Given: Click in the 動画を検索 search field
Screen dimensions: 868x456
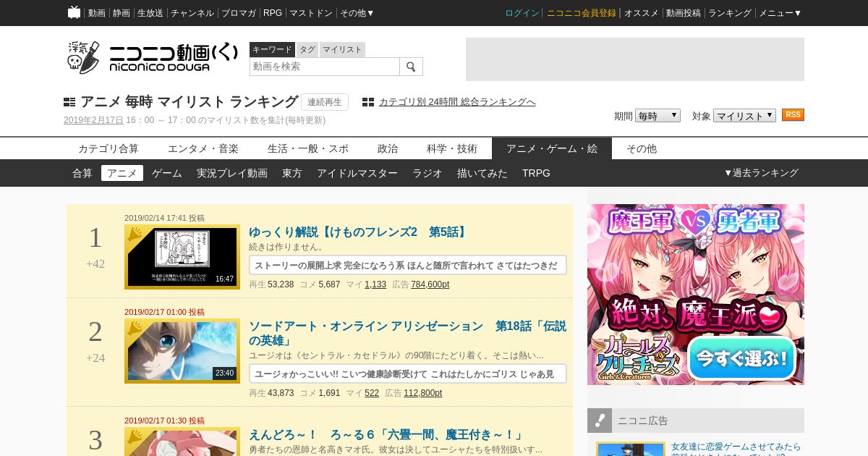Looking at the screenshot, I should tap(325, 67).
